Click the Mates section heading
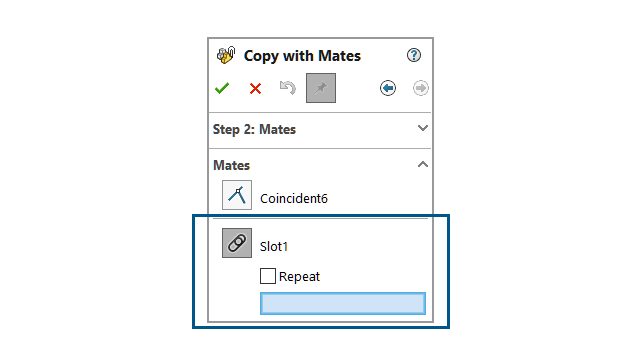The width and height of the screenshot is (640, 360). 231,165
